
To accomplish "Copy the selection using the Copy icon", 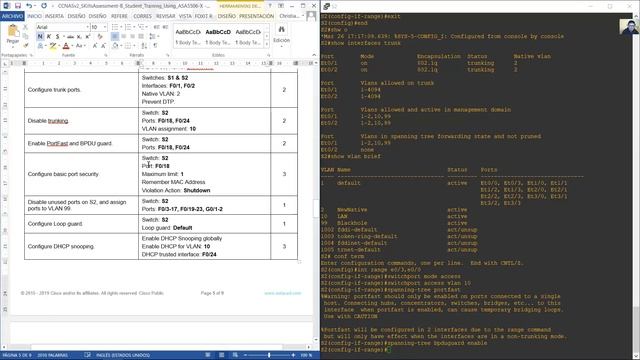I will click(x=26, y=37).
